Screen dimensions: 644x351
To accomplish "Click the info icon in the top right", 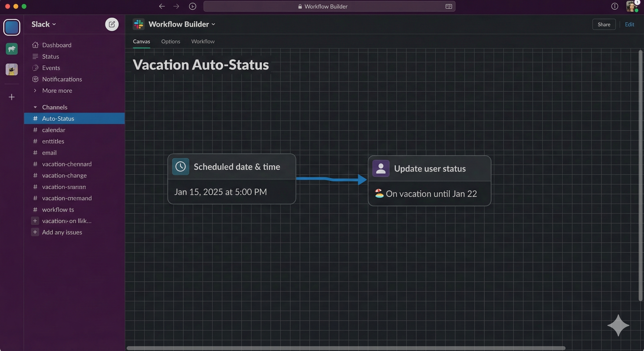I will (615, 6).
